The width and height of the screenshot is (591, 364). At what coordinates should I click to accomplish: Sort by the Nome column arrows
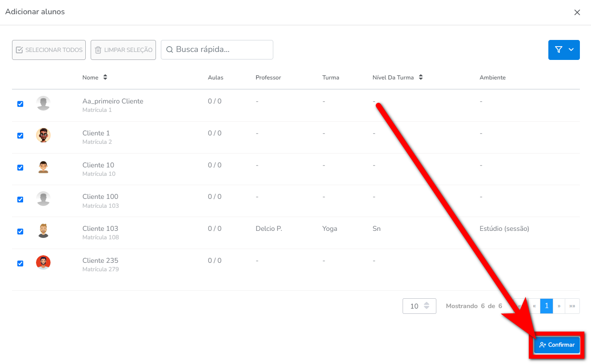coord(105,77)
